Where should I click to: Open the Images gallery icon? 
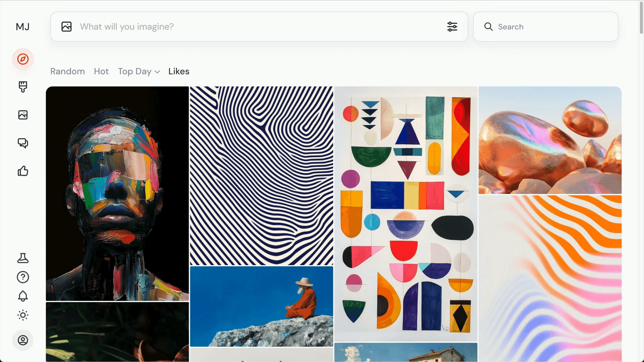[23, 115]
